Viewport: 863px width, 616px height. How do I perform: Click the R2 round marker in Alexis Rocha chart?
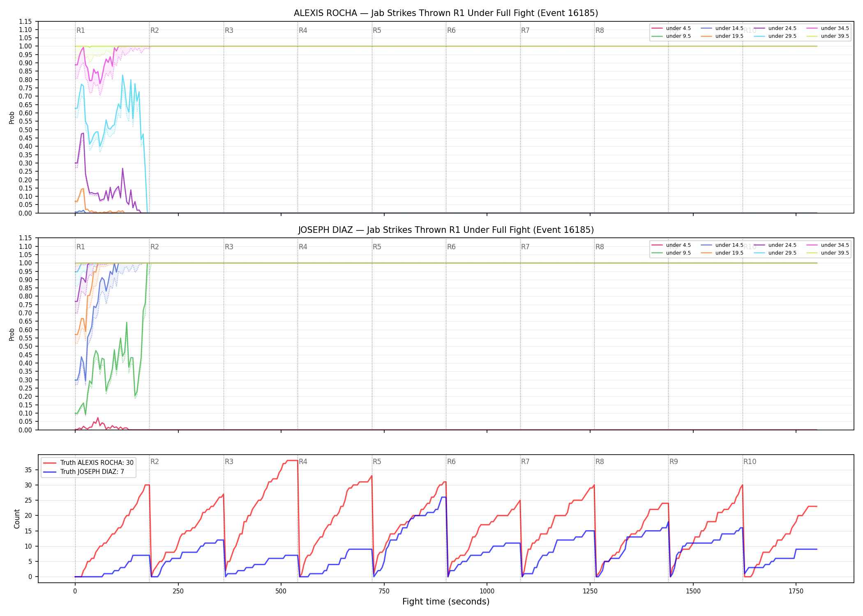click(155, 30)
